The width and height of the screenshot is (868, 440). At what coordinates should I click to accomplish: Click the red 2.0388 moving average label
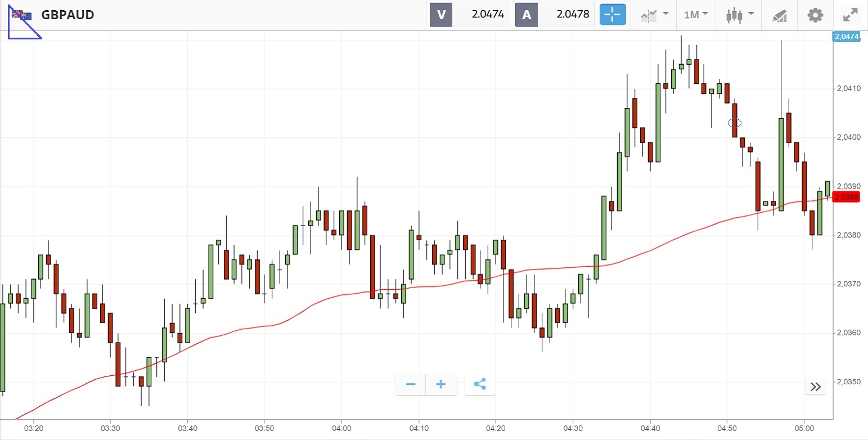(847, 197)
